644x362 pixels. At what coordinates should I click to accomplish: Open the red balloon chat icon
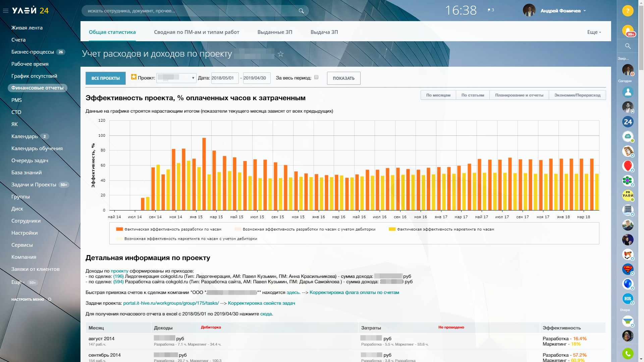click(x=628, y=166)
